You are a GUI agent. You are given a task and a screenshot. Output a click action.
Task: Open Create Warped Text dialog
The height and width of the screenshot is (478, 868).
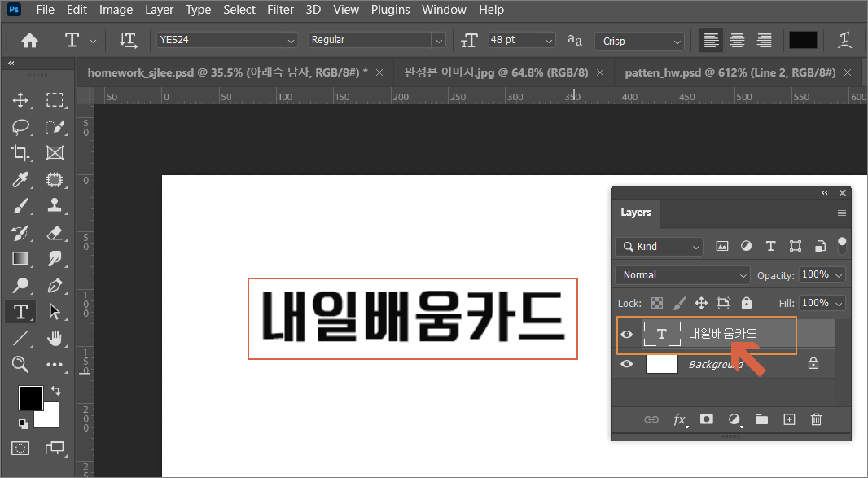pyautogui.click(x=844, y=41)
